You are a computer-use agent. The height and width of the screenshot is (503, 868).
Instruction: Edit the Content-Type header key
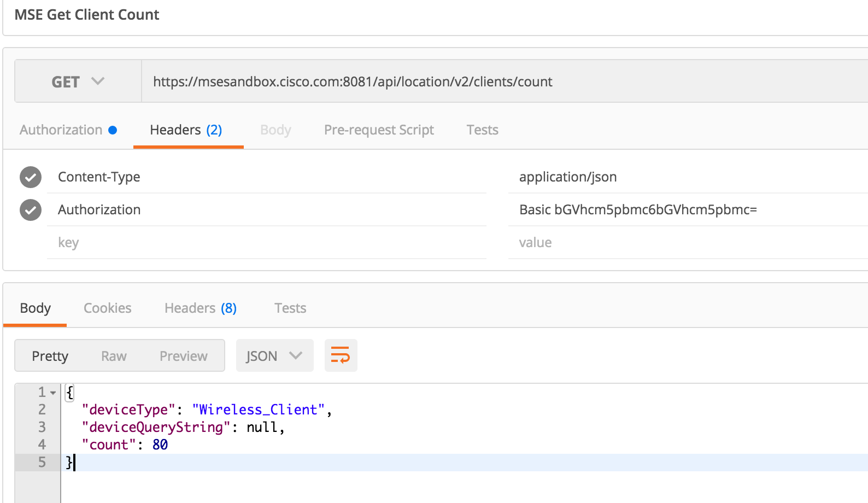[267, 177]
